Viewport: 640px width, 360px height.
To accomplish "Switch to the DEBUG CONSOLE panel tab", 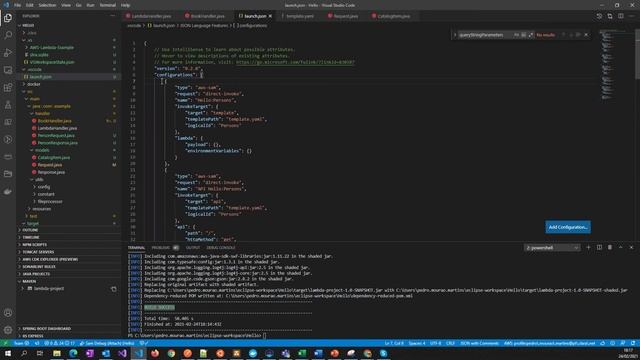I will pyautogui.click(x=221, y=248).
